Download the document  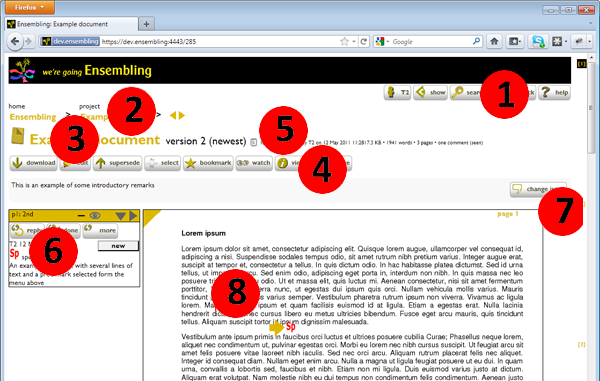click(34, 163)
